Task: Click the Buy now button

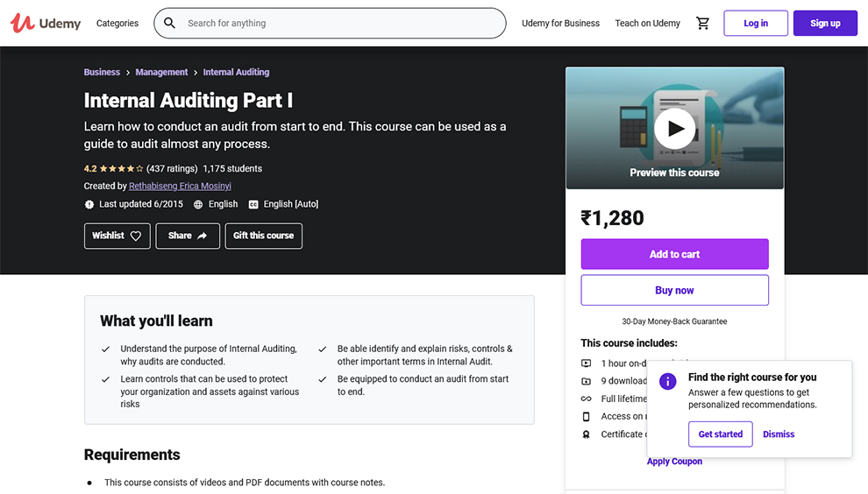Action: click(x=674, y=290)
